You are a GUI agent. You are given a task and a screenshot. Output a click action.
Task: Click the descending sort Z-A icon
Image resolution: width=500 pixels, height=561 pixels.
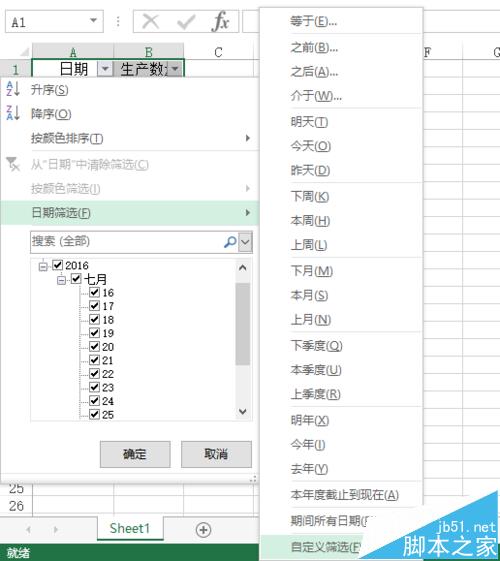tap(13, 113)
